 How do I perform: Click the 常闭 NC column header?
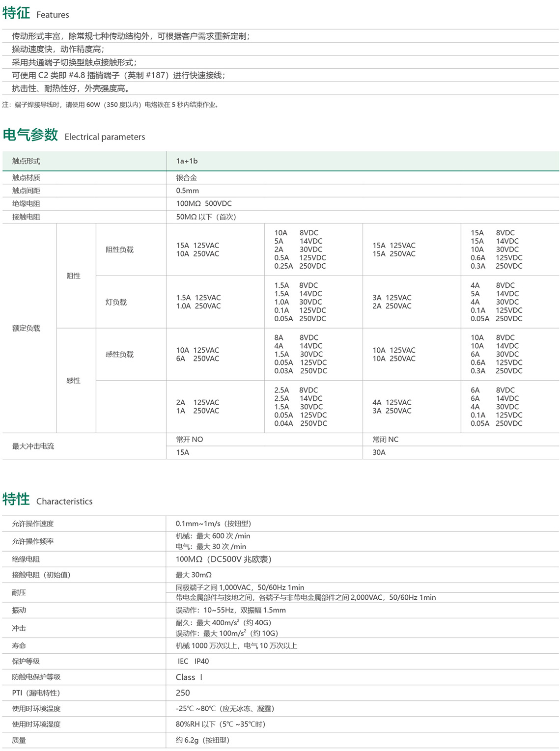(x=385, y=440)
